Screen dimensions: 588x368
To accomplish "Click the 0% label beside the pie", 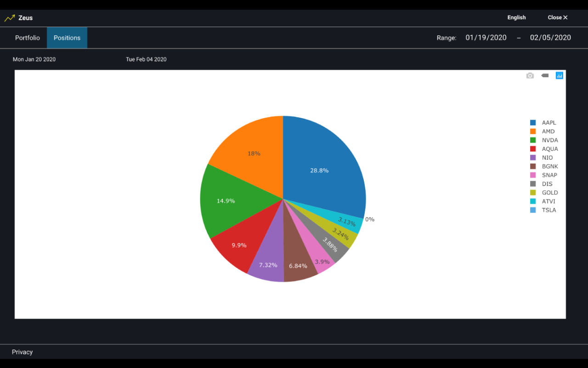I will tap(370, 219).
